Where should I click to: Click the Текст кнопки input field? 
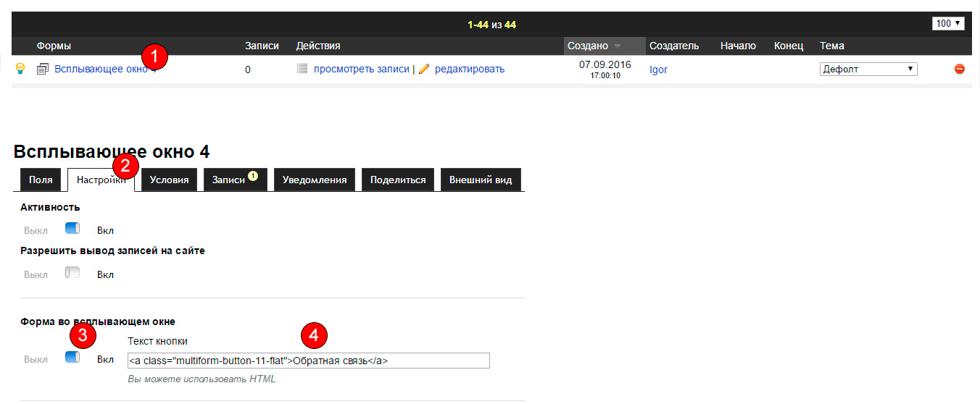point(308,361)
